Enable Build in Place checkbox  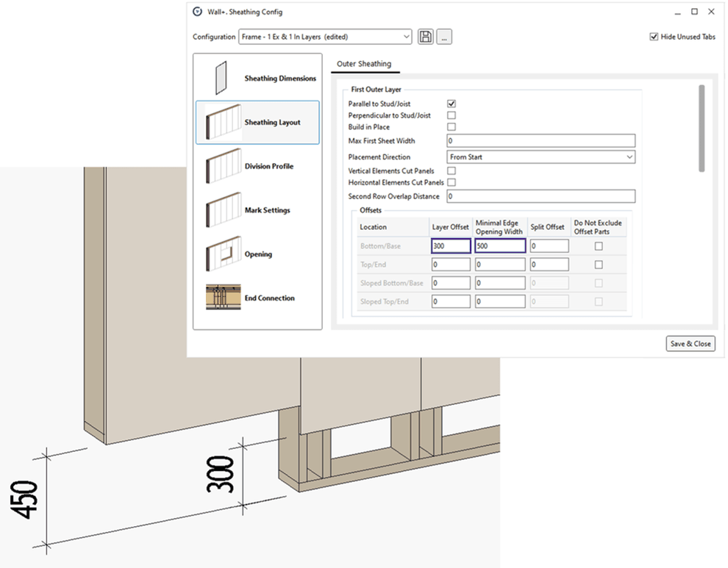[452, 126]
